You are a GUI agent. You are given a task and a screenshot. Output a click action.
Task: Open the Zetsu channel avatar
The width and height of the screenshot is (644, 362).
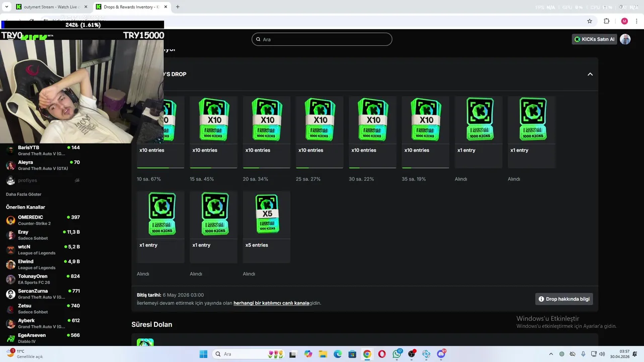(x=11, y=309)
